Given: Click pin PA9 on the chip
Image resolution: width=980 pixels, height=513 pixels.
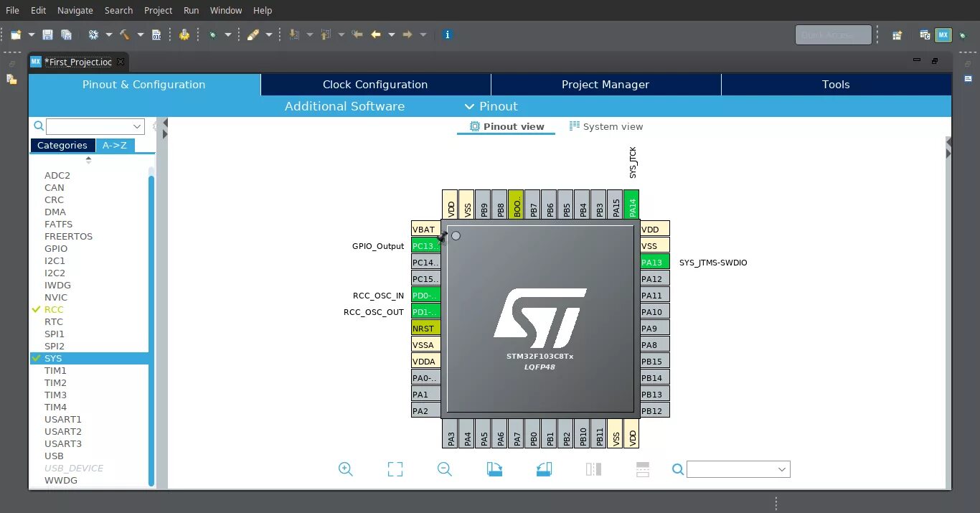Looking at the screenshot, I should [x=655, y=328].
